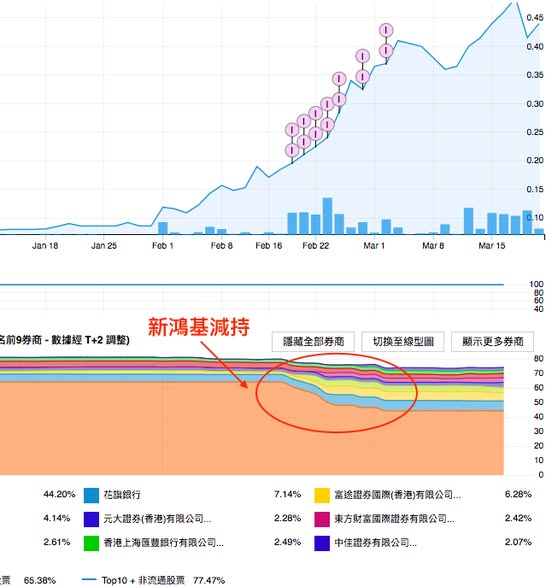Click the 2.49% value beside 香港上海匯豐銀行

pos(287,542)
